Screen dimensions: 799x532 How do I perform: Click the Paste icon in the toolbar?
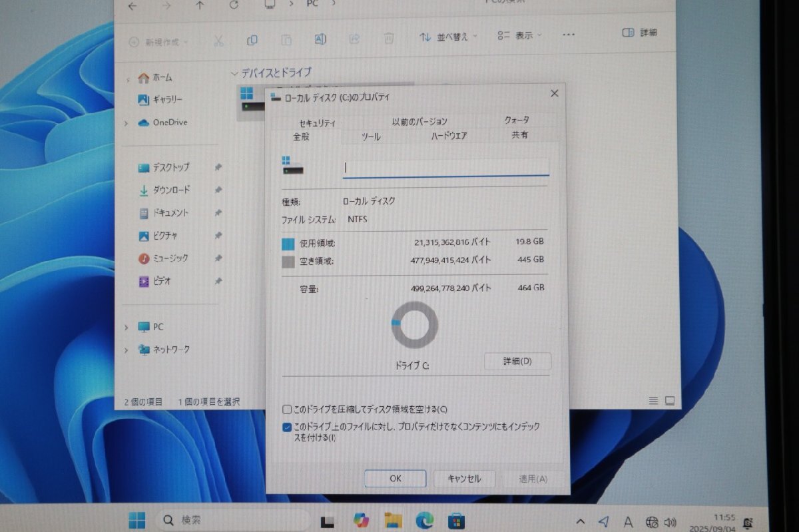tap(286, 40)
